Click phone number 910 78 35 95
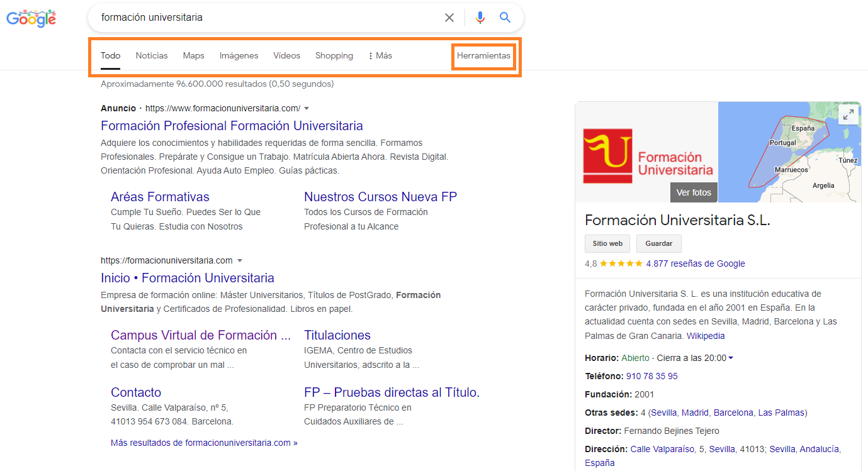Viewport: 868px width, 471px height. (652, 376)
